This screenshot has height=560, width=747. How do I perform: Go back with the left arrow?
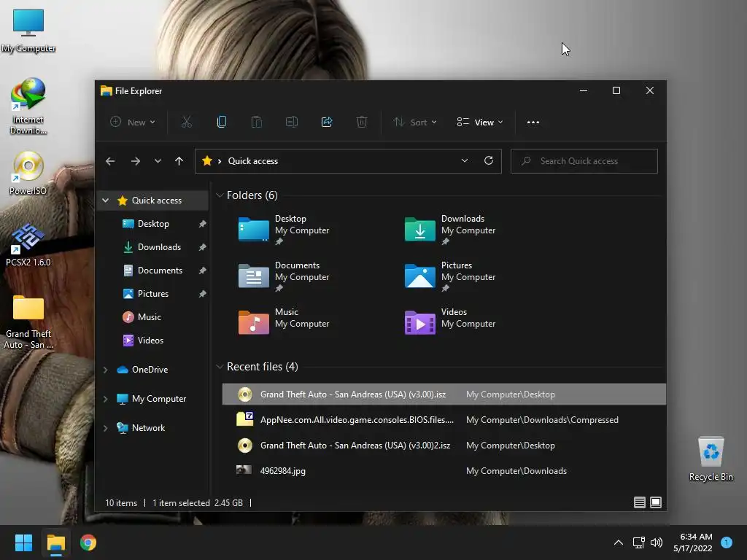(x=110, y=161)
